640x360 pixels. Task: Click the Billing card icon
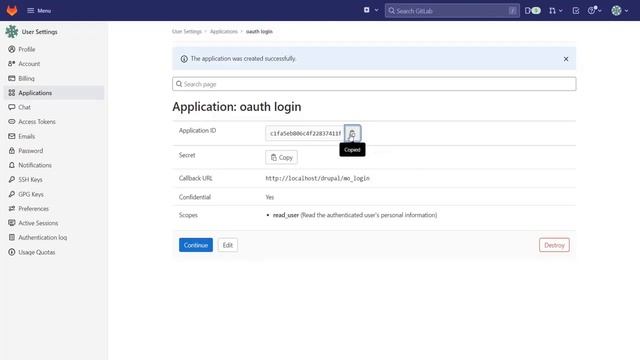pos(11,78)
